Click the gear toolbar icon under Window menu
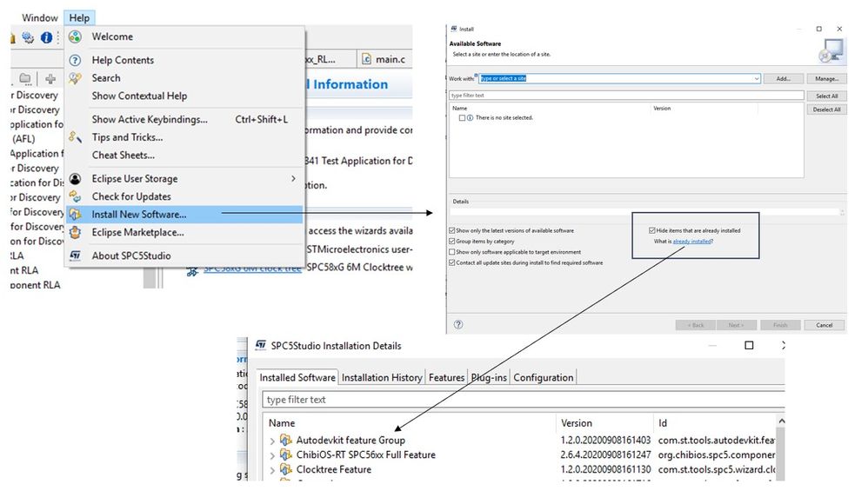This screenshot has width=868, height=491. point(28,37)
